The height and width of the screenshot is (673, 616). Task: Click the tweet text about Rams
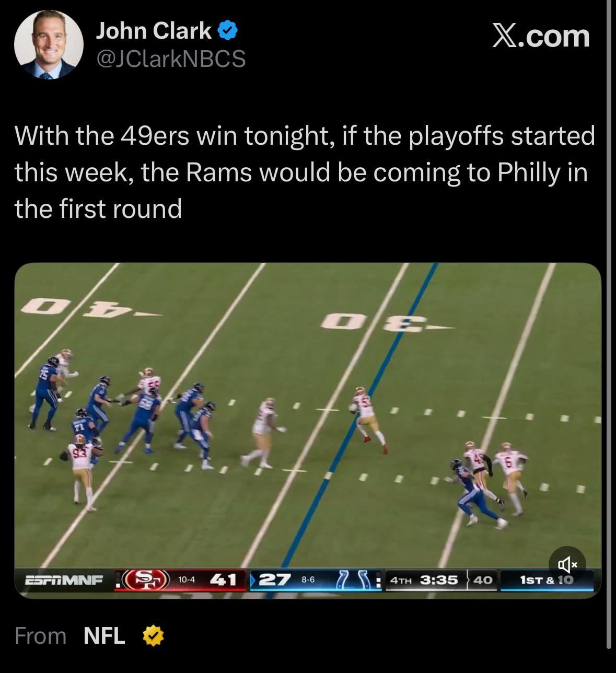click(x=305, y=172)
